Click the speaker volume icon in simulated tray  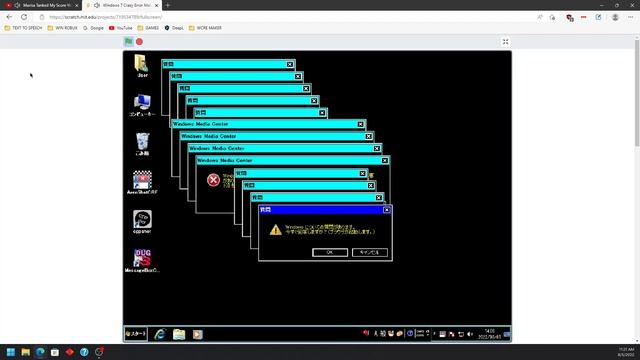click(470, 334)
